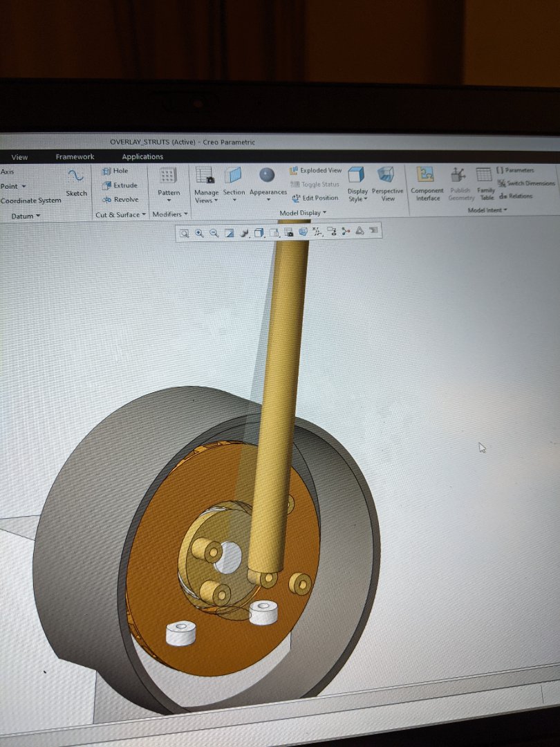Viewport: 560px width, 747px height.
Task: Open the Relations dialog
Action: click(x=516, y=196)
